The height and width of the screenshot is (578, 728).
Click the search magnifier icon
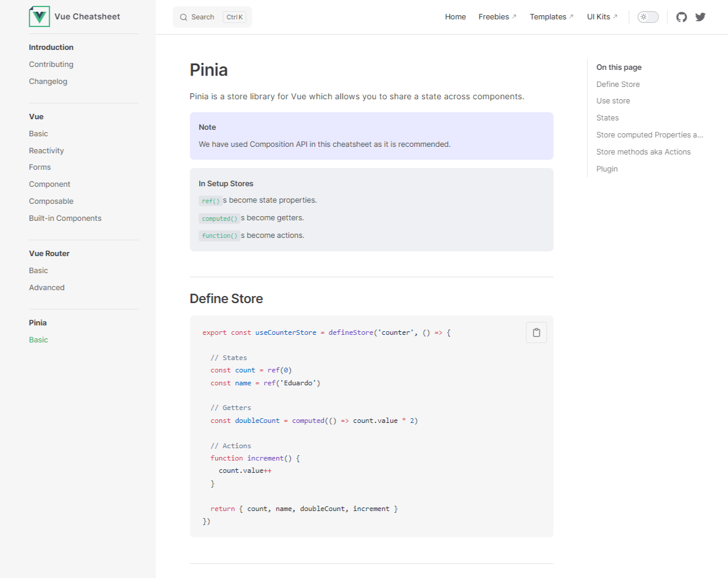[x=183, y=17]
